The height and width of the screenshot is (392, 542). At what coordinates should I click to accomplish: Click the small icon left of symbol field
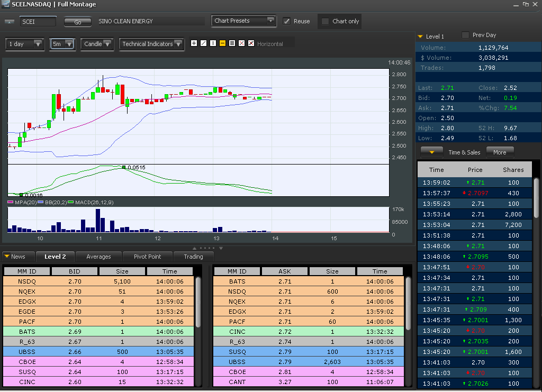[x=10, y=22]
